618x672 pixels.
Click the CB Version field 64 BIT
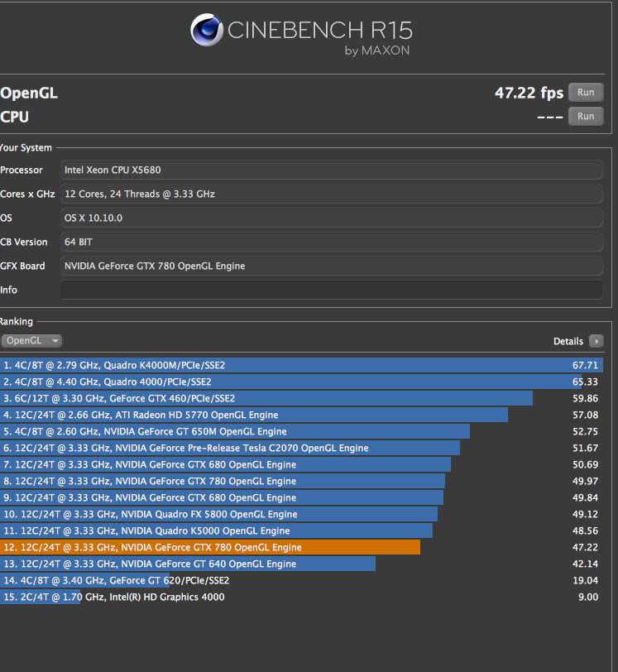pos(331,242)
